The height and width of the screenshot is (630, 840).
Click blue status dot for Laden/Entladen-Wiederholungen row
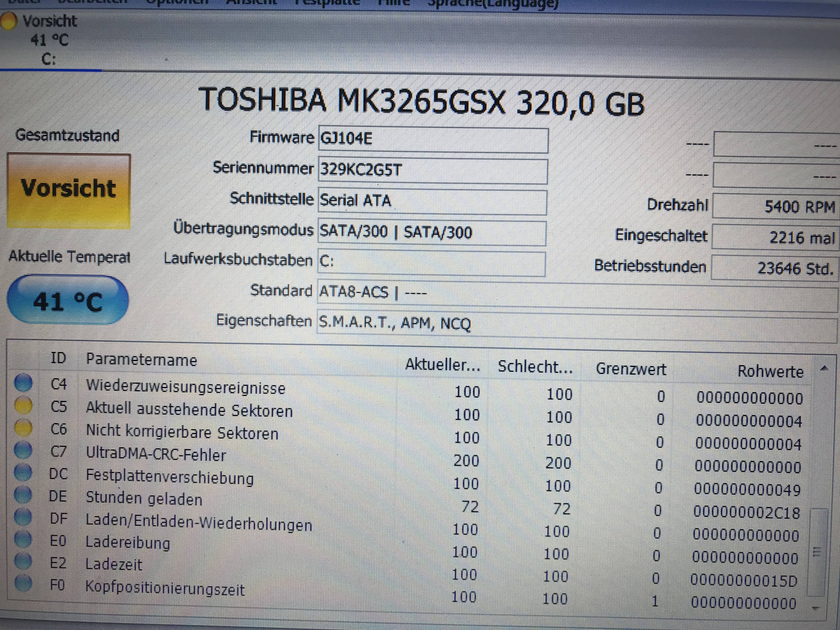coord(23,516)
